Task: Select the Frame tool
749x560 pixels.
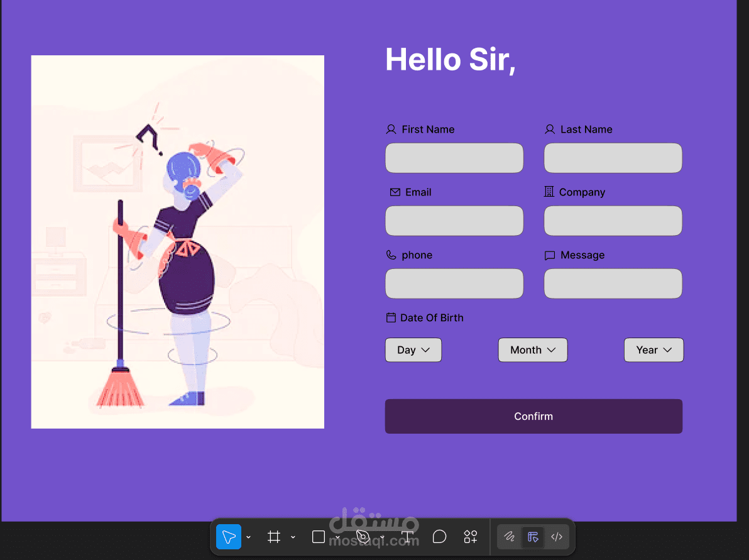Action: click(x=274, y=537)
